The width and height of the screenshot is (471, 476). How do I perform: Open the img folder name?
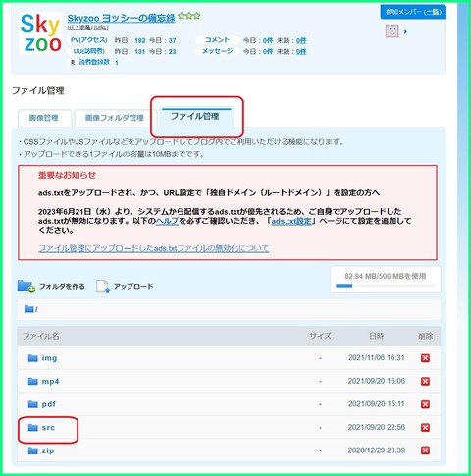coord(49,358)
